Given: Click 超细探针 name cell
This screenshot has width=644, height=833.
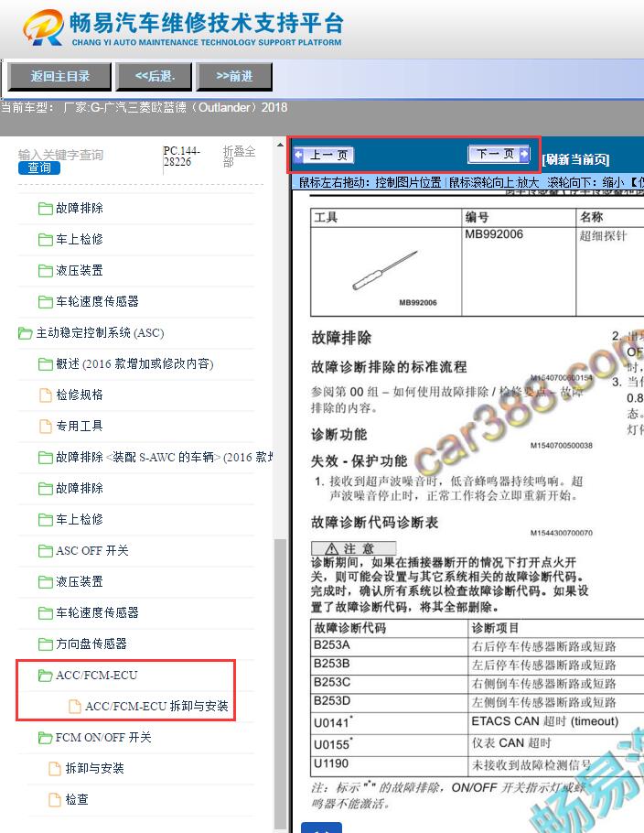Looking at the screenshot, I should 603,236.
